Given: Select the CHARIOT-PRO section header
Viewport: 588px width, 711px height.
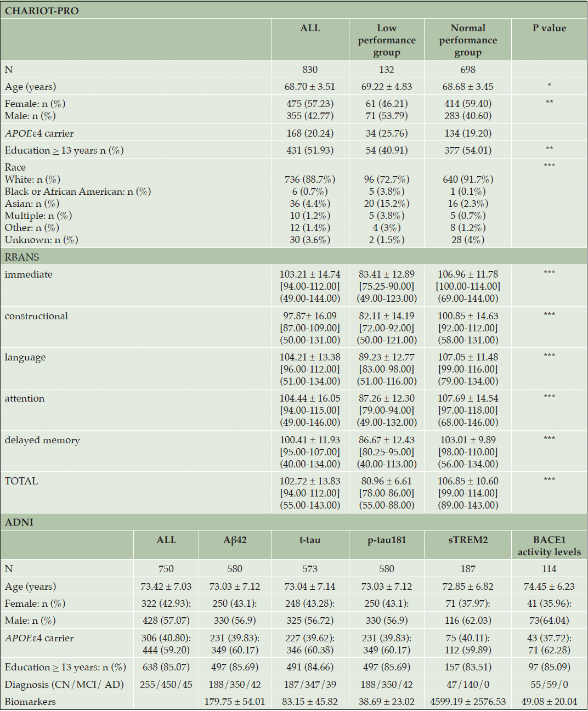Looking at the screenshot, I should coord(42,10).
